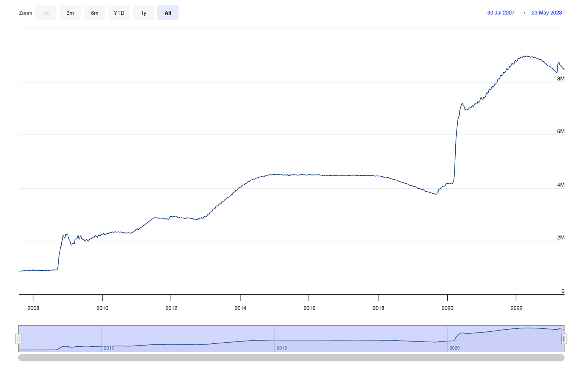The width and height of the screenshot is (588, 368).
Task: Click the left navigator grip handle icon
Action: tap(19, 339)
